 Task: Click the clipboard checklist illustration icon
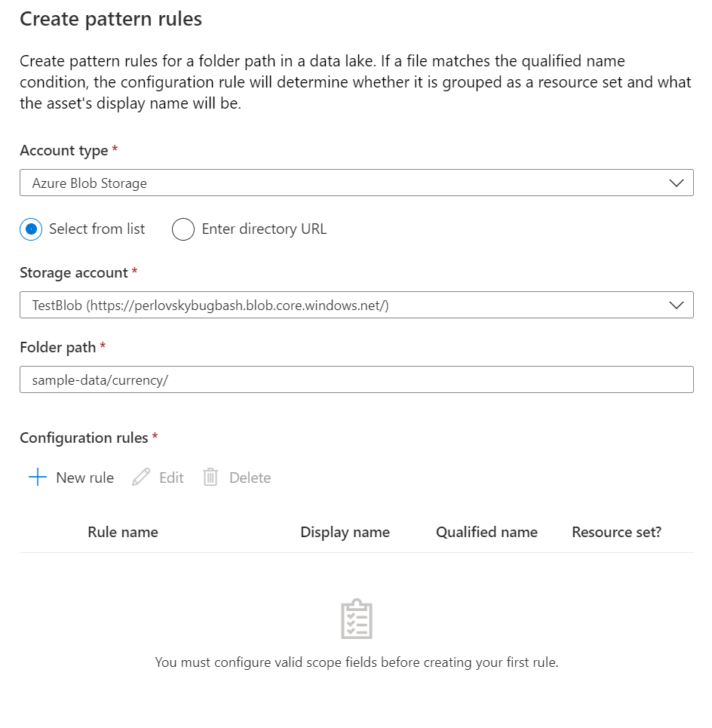click(x=356, y=617)
